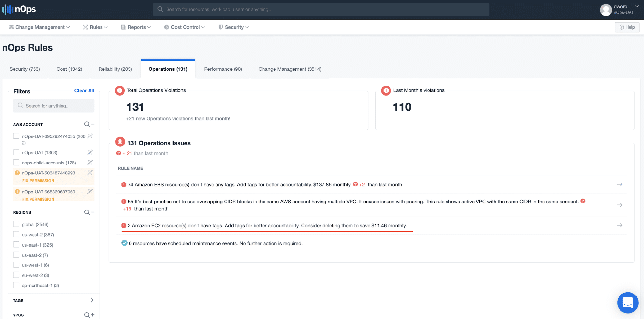Open arrow for overlapping CIDR blocks rule

coord(620,205)
